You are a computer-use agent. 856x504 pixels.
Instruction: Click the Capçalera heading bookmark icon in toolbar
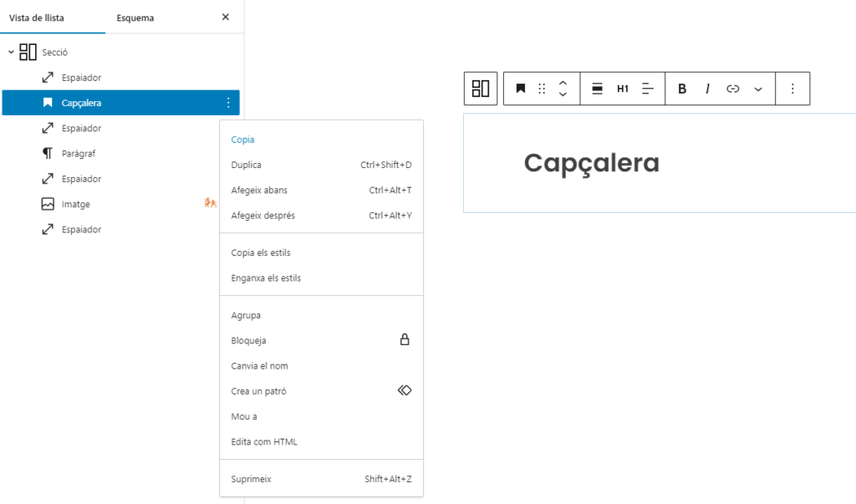coord(520,89)
